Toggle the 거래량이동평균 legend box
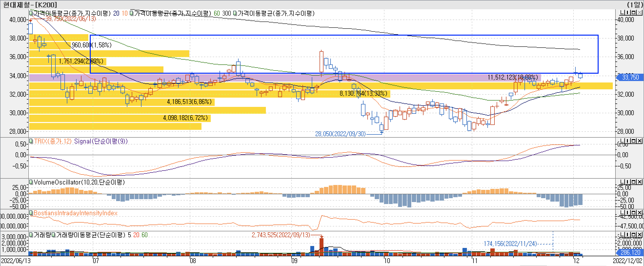The image size is (644, 266). click(54, 235)
